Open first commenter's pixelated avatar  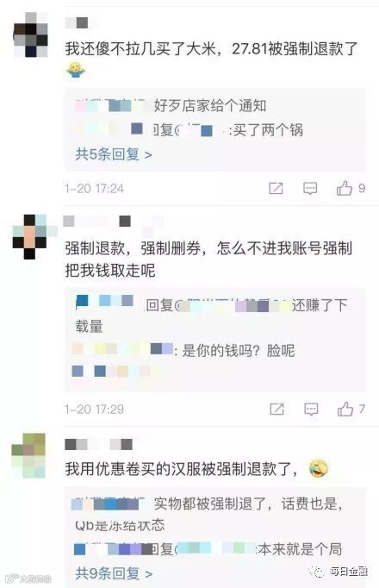pos(31,34)
